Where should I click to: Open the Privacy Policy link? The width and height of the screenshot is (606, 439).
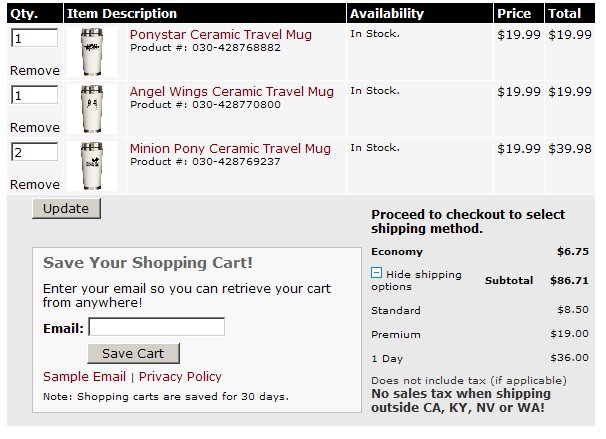tap(180, 376)
